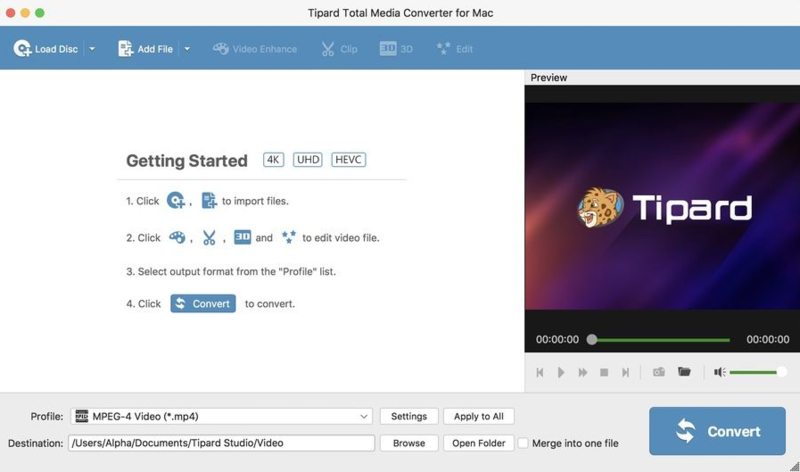Fast forward the preview

tap(583, 372)
